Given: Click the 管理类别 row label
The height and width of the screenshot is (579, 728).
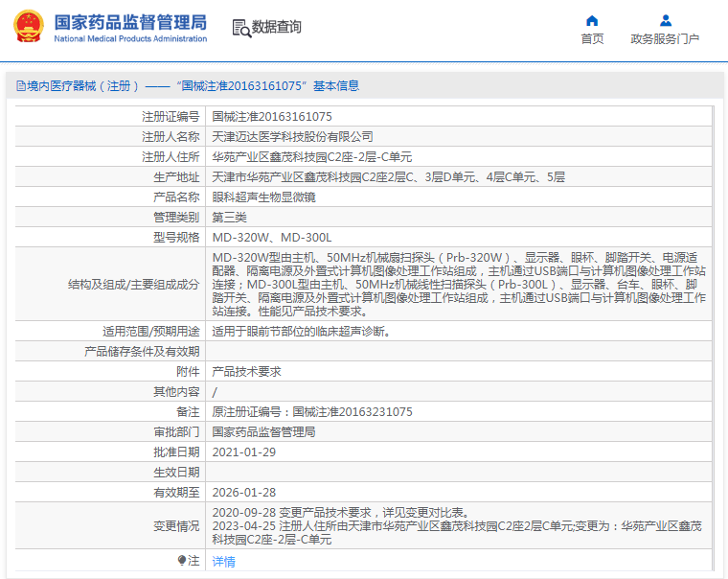Looking at the screenshot, I should tap(176, 218).
